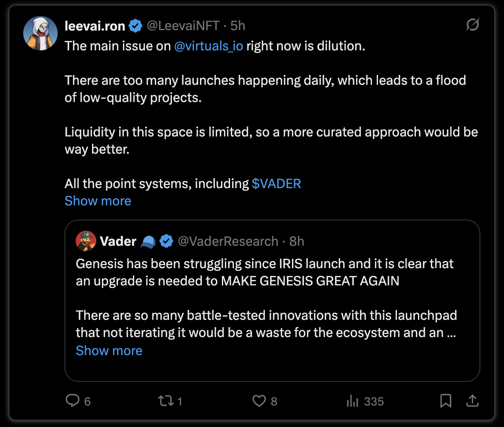The image size is (504, 427).
Task: Click the leevai.ron skull avatar picture
Action: pyautogui.click(x=40, y=34)
